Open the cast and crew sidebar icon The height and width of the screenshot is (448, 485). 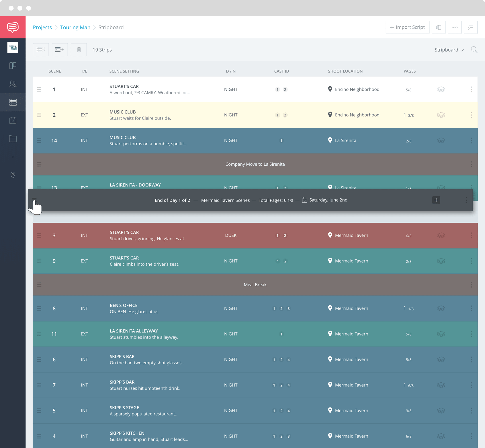[x=13, y=84]
